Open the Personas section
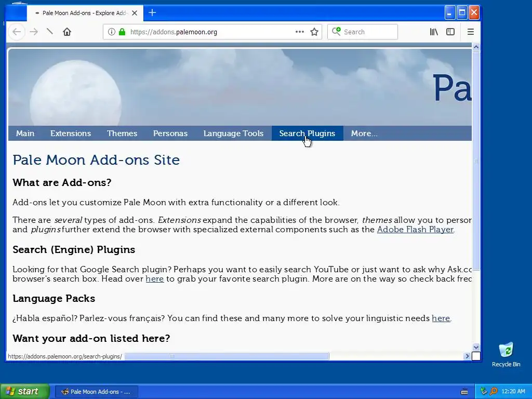 point(170,134)
